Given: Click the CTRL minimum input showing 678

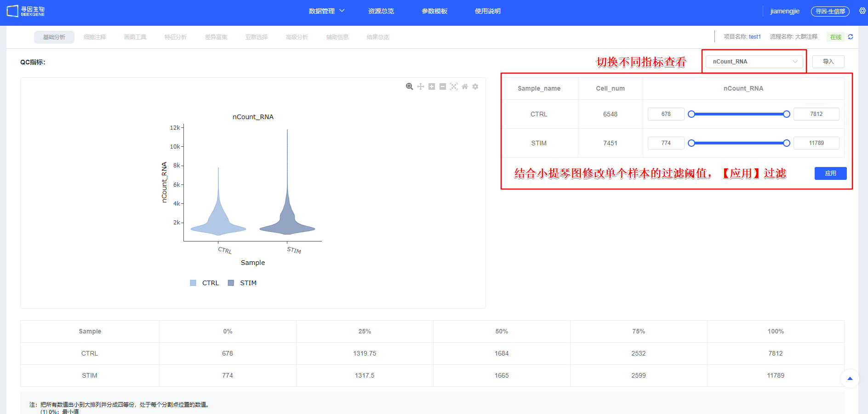Looking at the screenshot, I should click(666, 114).
